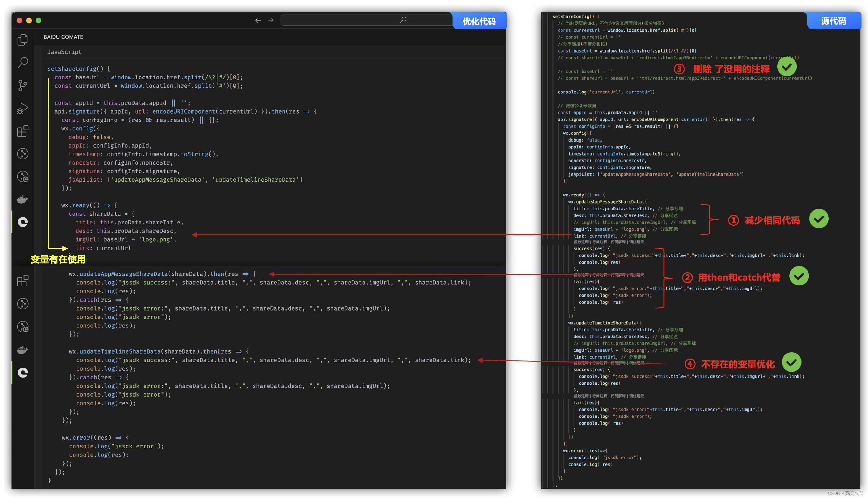Click 'const configInfo = (res && res.result) || {};' line
Screen dimensions: 868x498
click(140, 120)
